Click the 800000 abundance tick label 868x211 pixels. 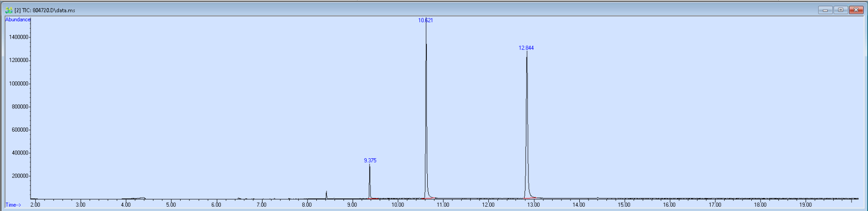coord(19,107)
